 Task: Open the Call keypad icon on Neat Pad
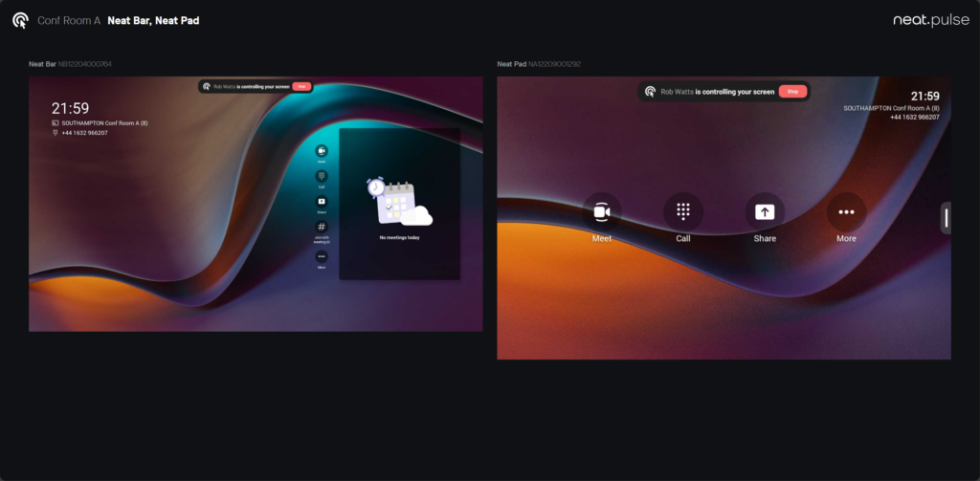pos(683,212)
